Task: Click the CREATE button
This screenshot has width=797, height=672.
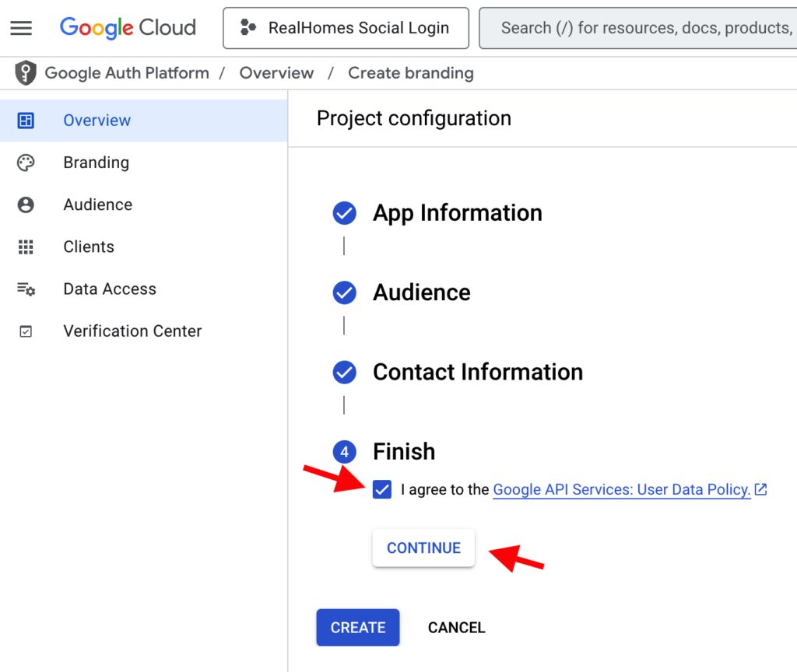Action: pyautogui.click(x=358, y=628)
